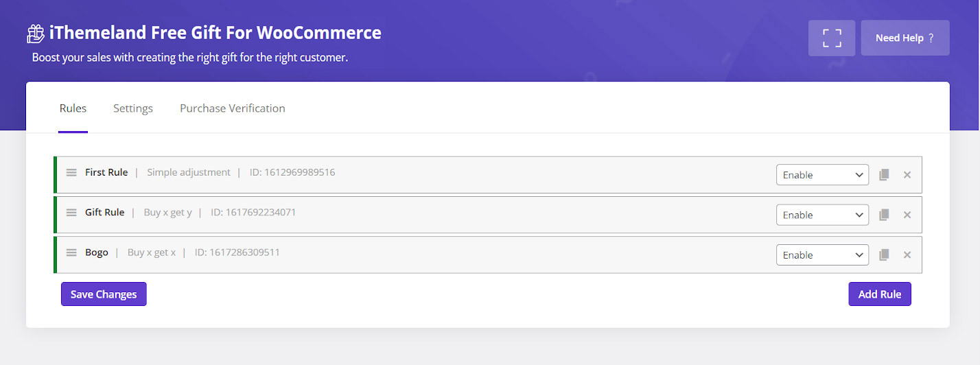This screenshot has height=365, width=980.
Task: Toggle fullscreen mode icon
Action: tap(832, 38)
